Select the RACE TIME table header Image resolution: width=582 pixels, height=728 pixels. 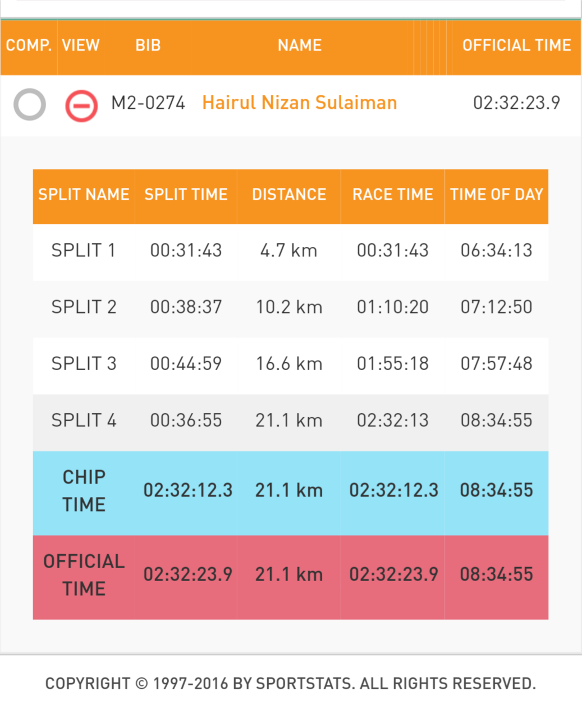tap(393, 195)
